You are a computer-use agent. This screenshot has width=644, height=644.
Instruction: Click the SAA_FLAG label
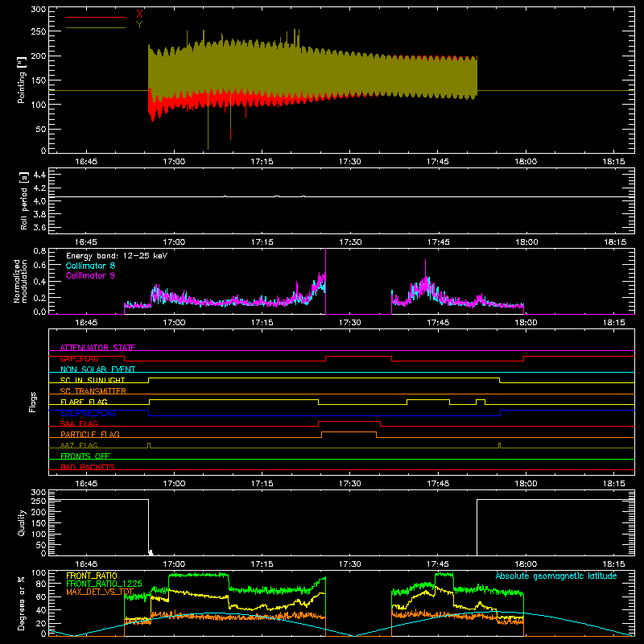79,423
